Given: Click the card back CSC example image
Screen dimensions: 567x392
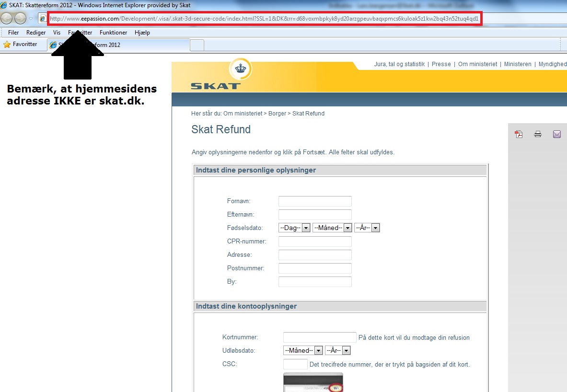Looking at the screenshot, I should (x=313, y=382).
